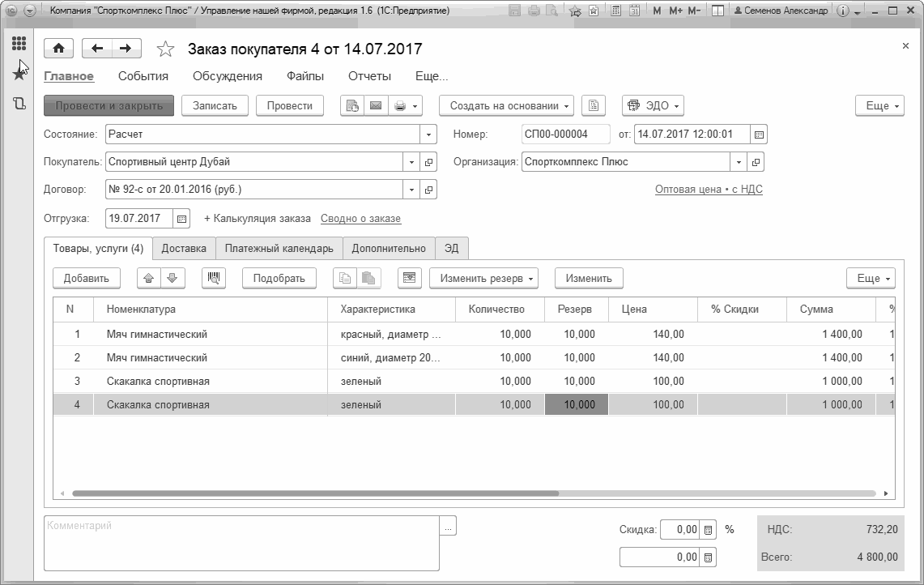Open the table's Еще dropdown button
924x585 pixels.
[x=871, y=279]
